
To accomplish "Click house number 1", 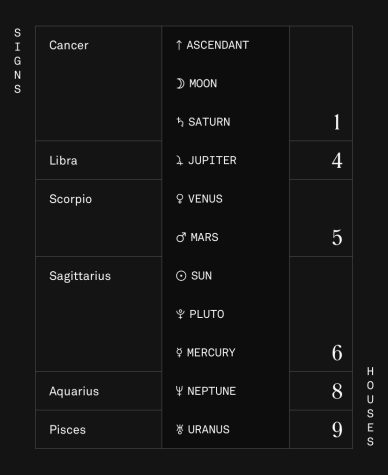I will tap(337, 122).
